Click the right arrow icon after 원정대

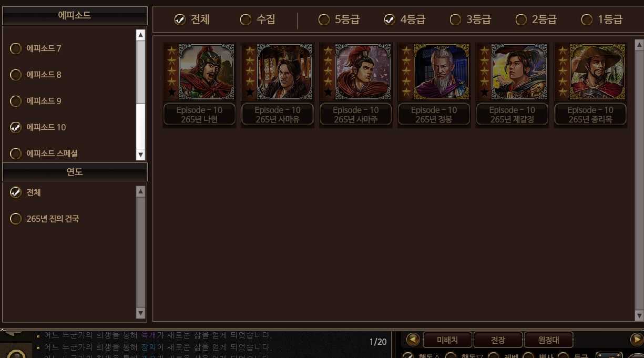[637, 340]
